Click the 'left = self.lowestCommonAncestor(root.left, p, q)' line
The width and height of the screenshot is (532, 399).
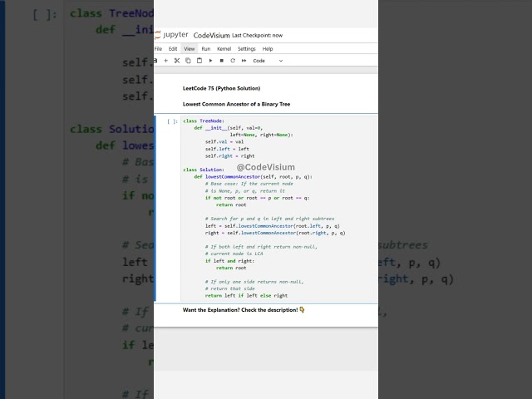(272, 226)
